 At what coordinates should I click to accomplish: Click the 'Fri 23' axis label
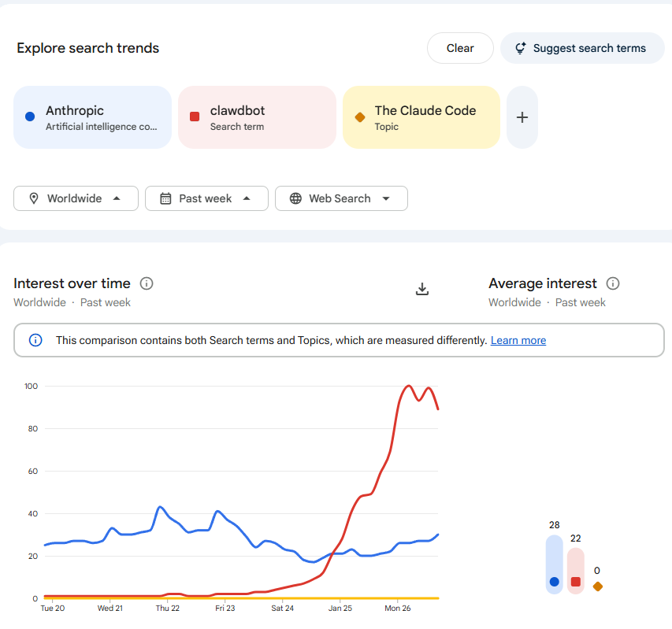(x=225, y=608)
